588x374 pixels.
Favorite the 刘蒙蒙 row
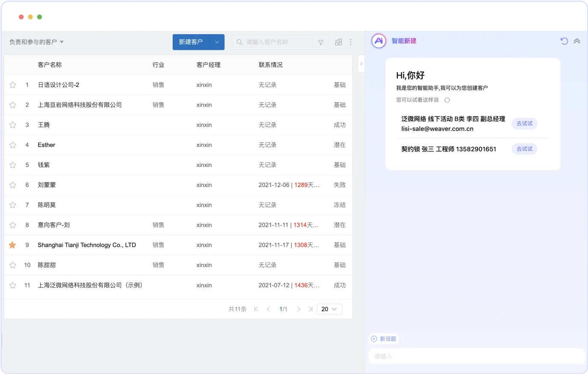tap(13, 185)
